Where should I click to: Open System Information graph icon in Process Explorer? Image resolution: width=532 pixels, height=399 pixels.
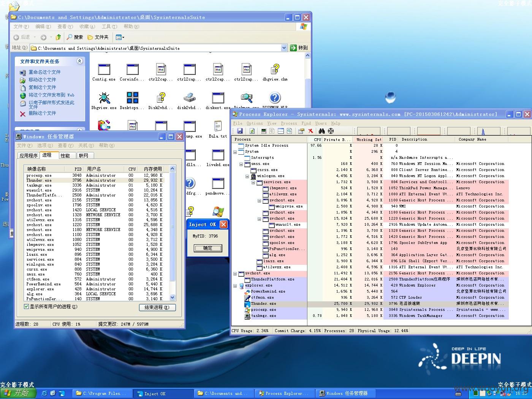264,131
